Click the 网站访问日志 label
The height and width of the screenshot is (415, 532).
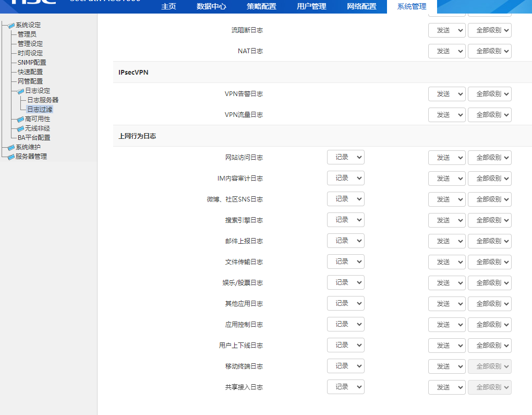click(244, 158)
